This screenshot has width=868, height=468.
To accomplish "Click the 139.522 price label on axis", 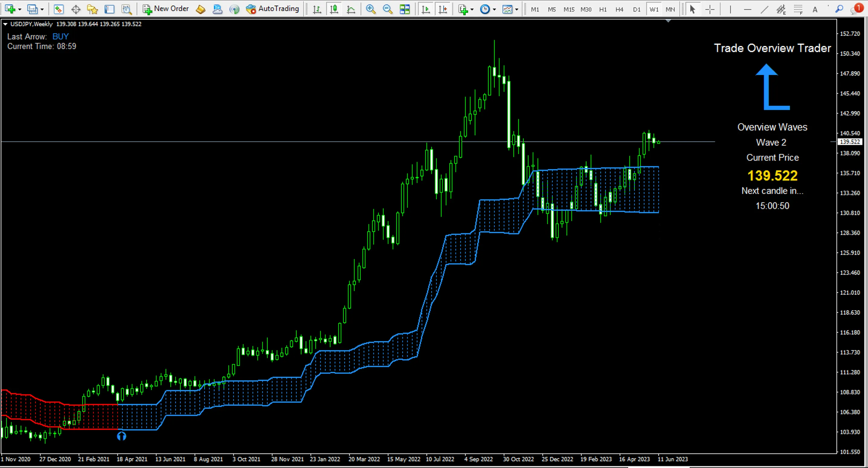I will point(850,142).
